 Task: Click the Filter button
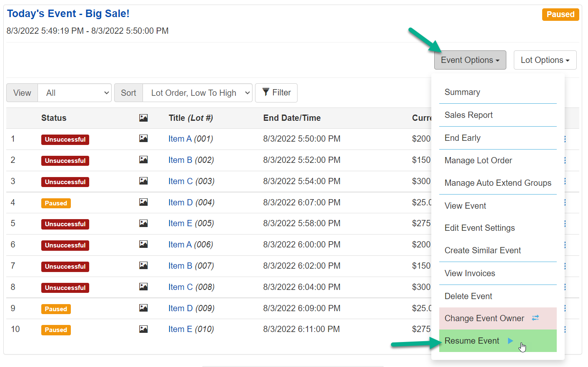pos(276,92)
